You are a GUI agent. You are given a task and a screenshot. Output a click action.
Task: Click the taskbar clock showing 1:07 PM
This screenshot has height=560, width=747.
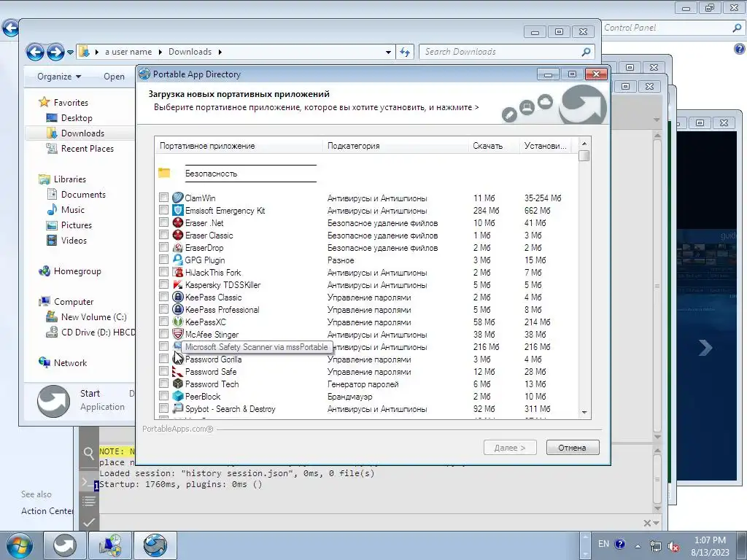tap(710, 546)
